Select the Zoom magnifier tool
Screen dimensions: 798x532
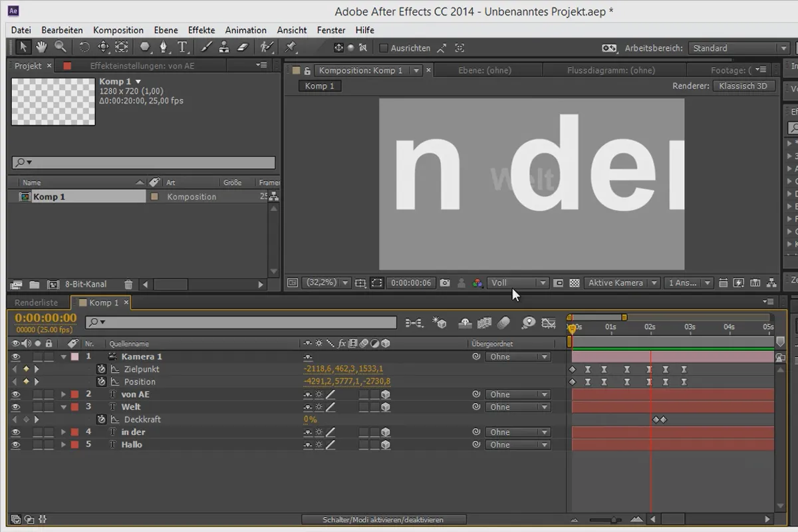[x=61, y=47]
